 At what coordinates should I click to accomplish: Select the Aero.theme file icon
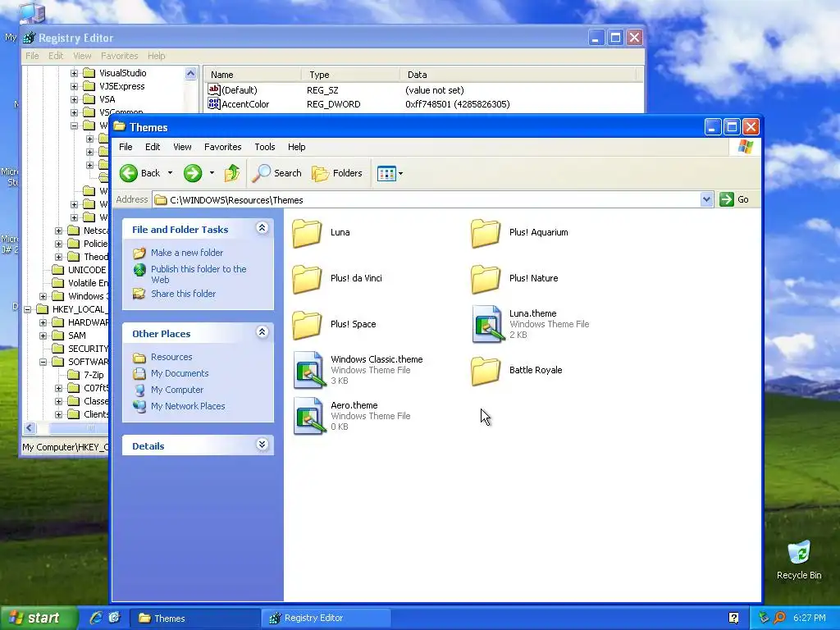point(309,416)
